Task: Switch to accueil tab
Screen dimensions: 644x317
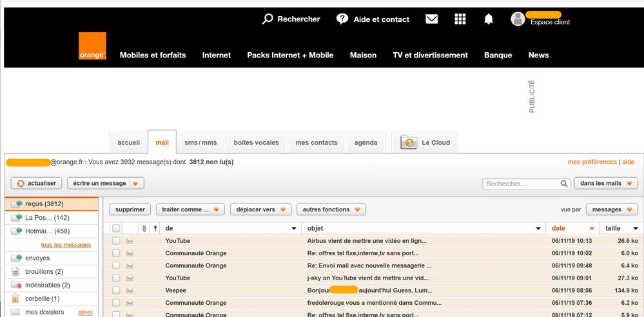Action: [128, 142]
